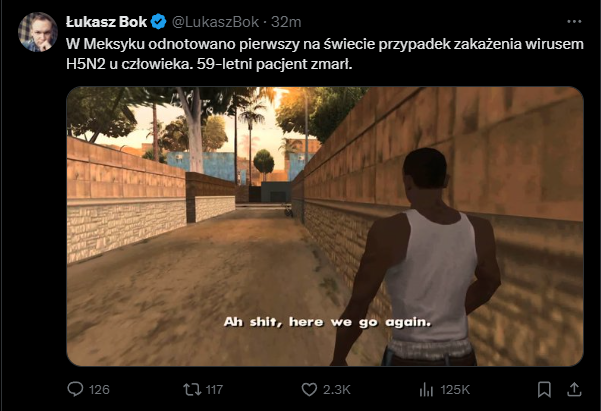This screenshot has height=411, width=601.
Task: Click the repost arrows icon
Action: point(192,390)
